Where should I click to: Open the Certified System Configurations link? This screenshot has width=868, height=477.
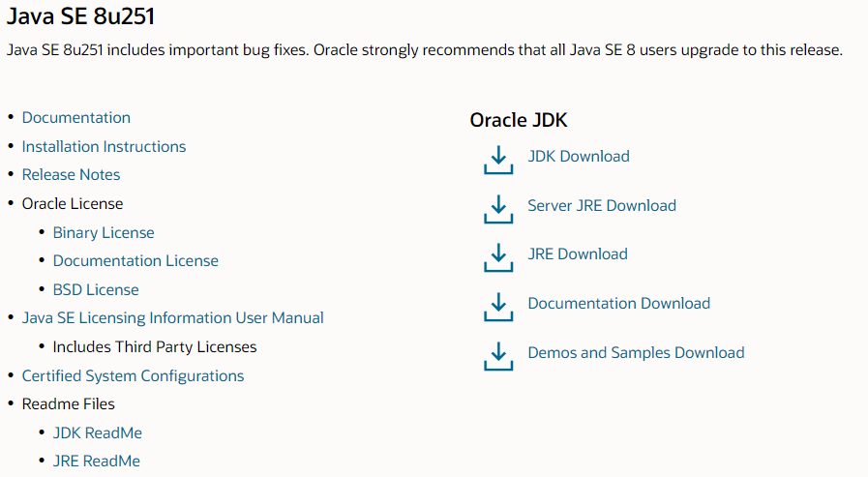133,376
